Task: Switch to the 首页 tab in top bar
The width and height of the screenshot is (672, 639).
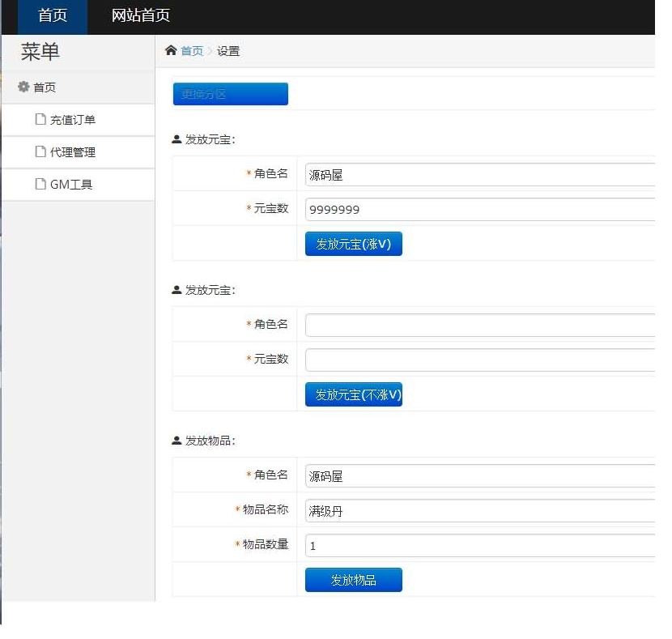Action: (53, 16)
